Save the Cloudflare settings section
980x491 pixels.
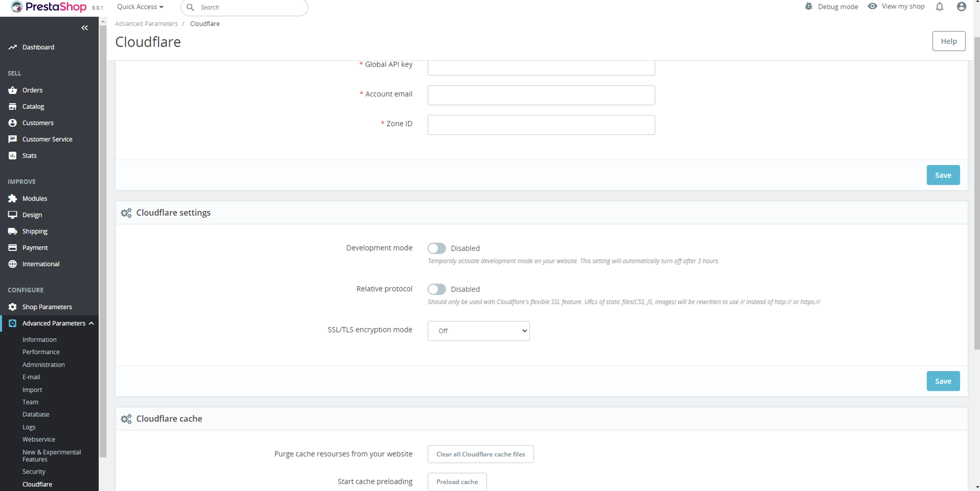[x=943, y=381]
